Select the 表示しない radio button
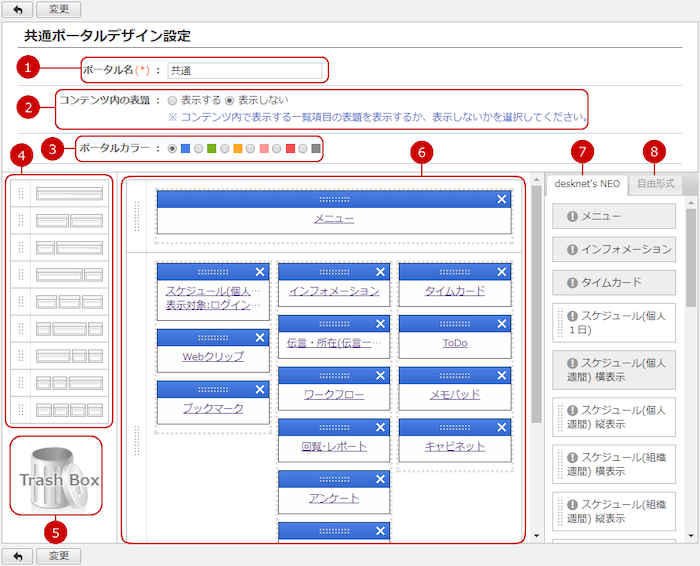Image resolution: width=700 pixels, height=566 pixels. (x=230, y=101)
